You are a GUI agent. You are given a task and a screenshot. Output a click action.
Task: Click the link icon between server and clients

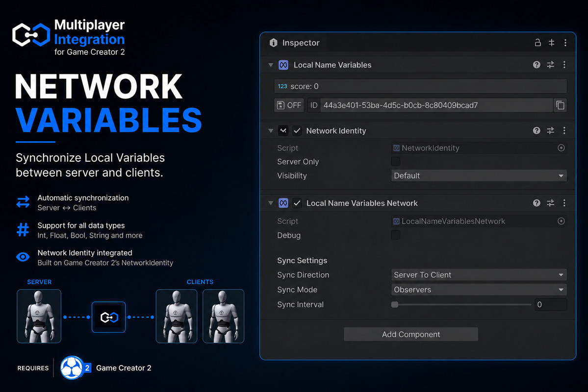pos(109,317)
